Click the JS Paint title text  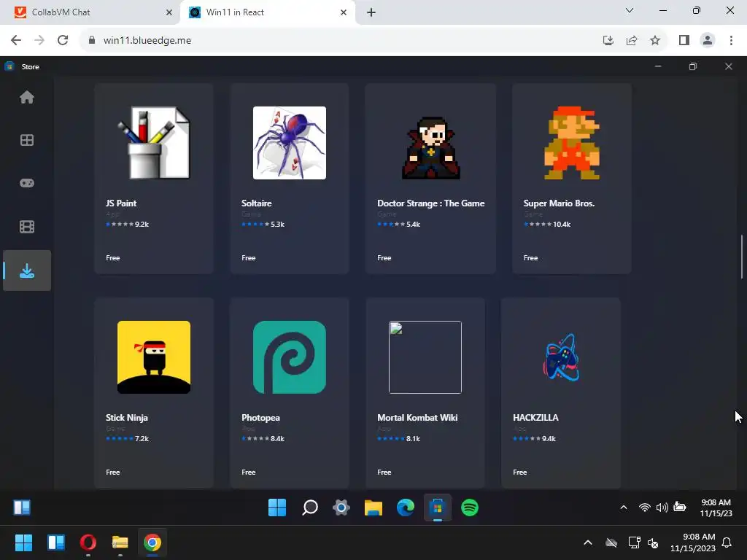pyautogui.click(x=121, y=203)
